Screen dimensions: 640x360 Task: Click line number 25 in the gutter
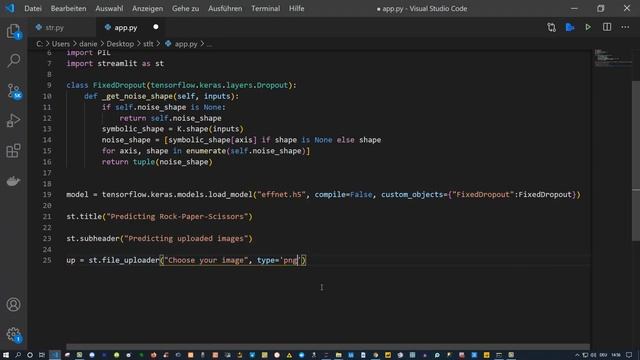[x=47, y=260]
